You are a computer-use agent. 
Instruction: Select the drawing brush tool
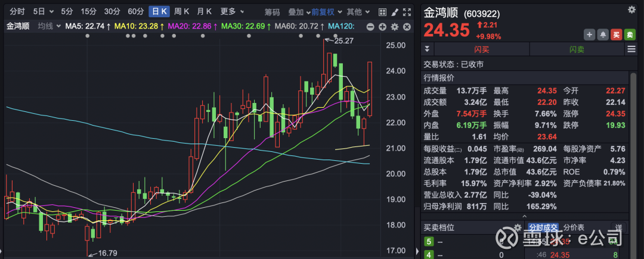394,12
